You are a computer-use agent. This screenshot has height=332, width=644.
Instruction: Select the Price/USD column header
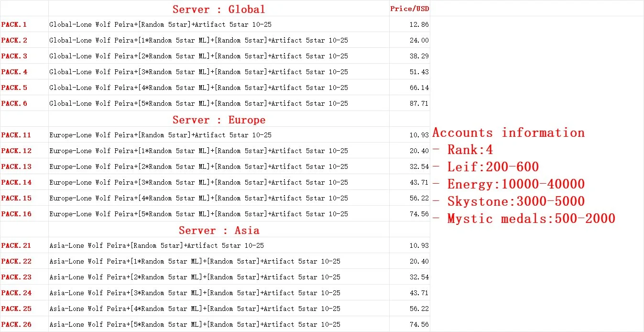pos(410,9)
